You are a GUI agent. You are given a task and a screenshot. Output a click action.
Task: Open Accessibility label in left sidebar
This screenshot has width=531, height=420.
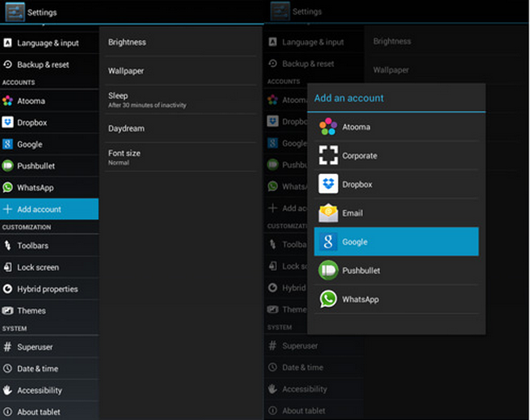point(40,391)
